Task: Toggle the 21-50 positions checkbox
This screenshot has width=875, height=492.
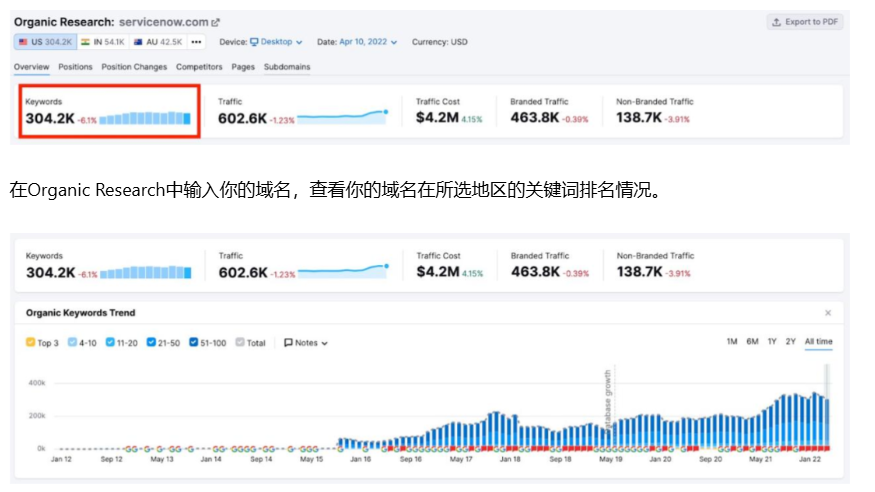Action: (151, 342)
